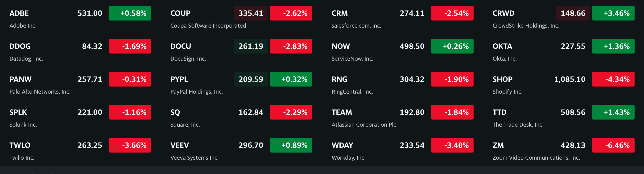Click the PYPL price 209.59

251,79
